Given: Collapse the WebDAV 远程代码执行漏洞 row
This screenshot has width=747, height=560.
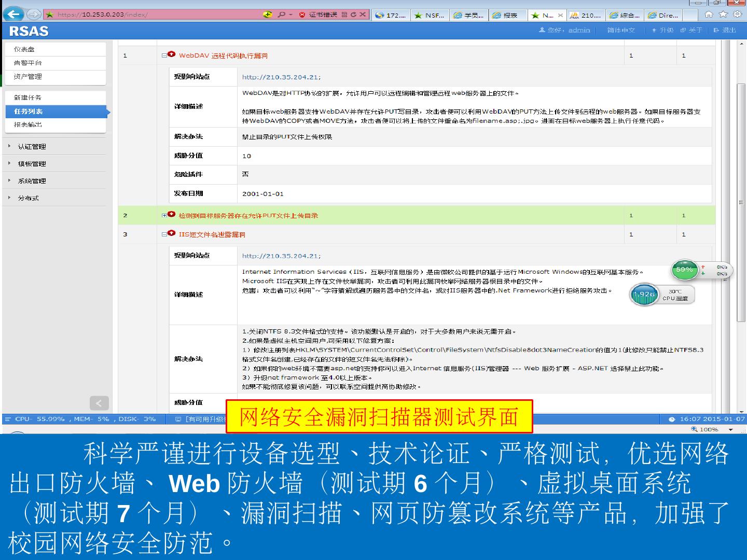Looking at the screenshot, I should (x=164, y=55).
